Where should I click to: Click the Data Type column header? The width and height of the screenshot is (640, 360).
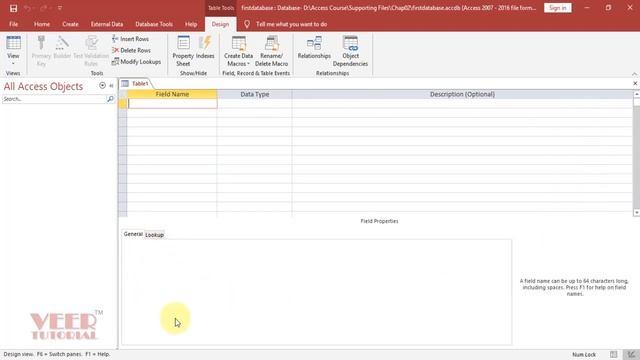click(x=255, y=94)
